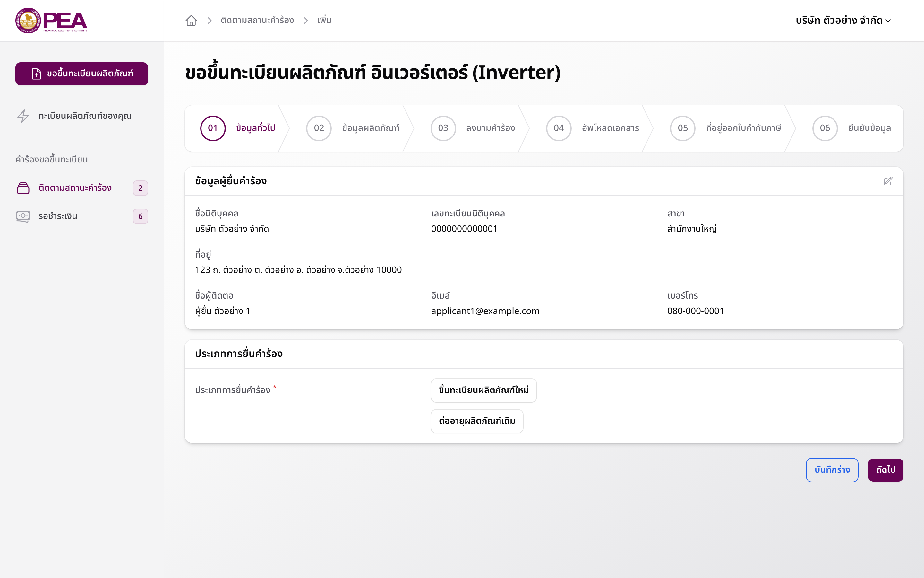
Task: Go to step 01 ข้อมูลทั่วไป
Action: 237,128
